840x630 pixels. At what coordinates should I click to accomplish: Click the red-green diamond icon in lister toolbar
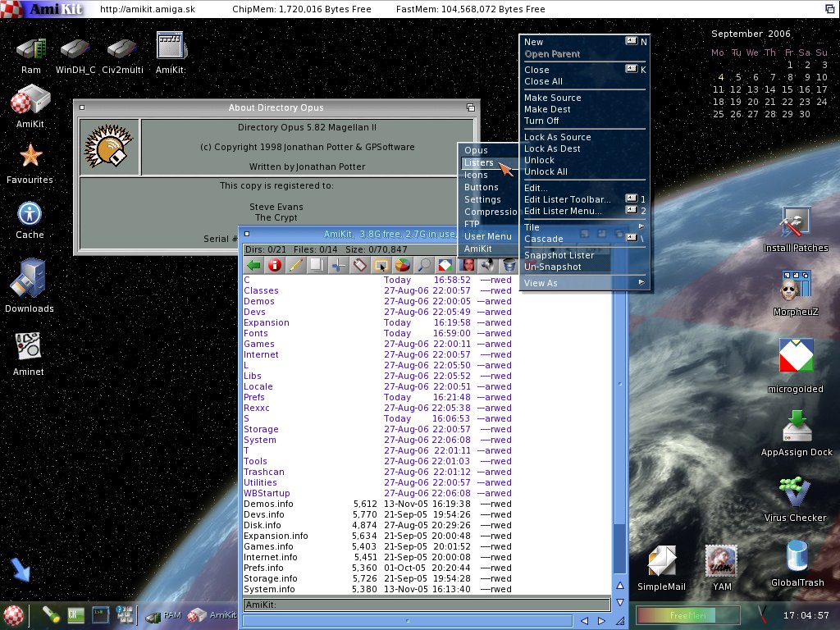445,265
